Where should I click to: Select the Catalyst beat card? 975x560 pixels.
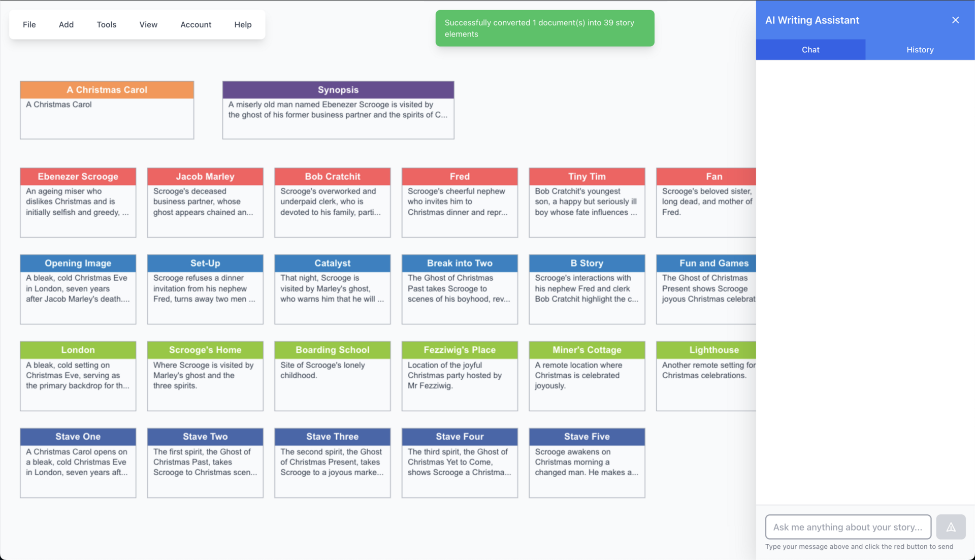(332, 289)
